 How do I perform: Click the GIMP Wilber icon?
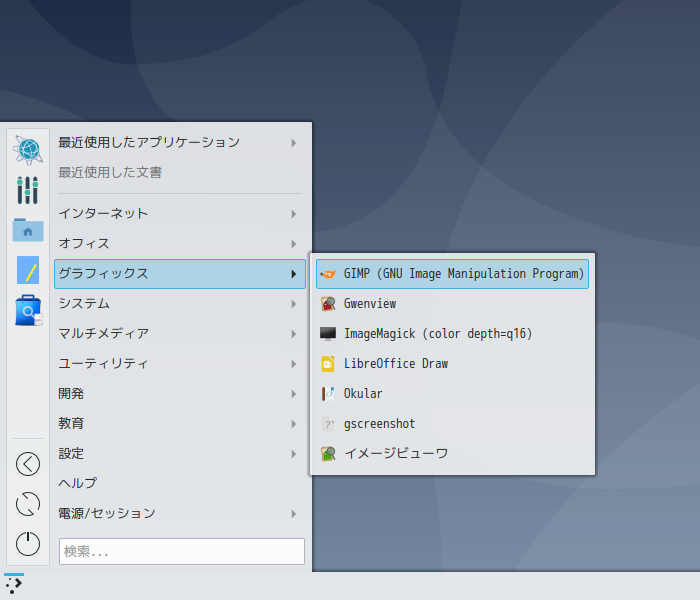[x=328, y=274]
